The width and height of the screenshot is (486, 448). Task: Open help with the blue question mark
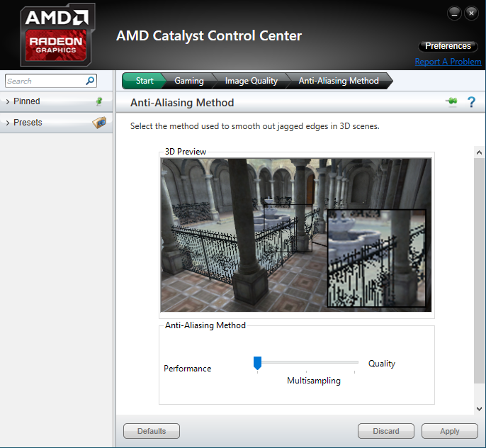(471, 101)
